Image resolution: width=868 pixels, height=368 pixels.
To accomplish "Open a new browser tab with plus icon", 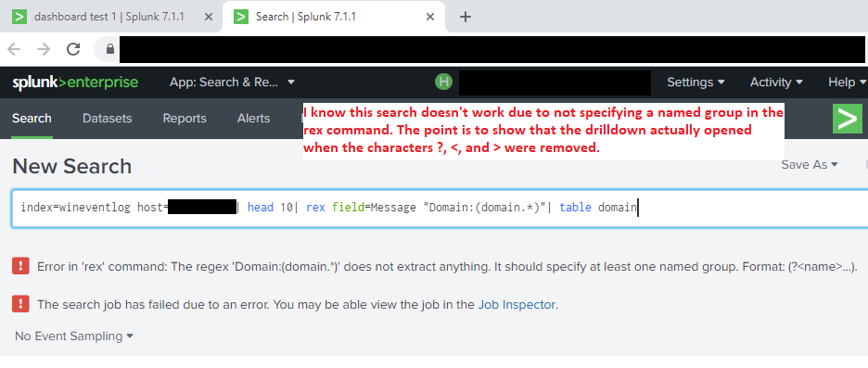I will [x=466, y=17].
